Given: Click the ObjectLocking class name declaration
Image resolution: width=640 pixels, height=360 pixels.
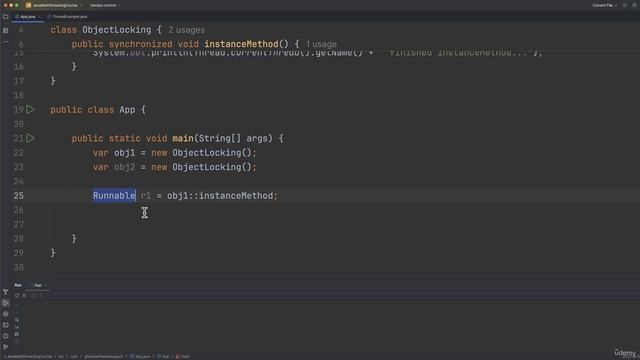Looking at the screenshot, I should 117,30.
